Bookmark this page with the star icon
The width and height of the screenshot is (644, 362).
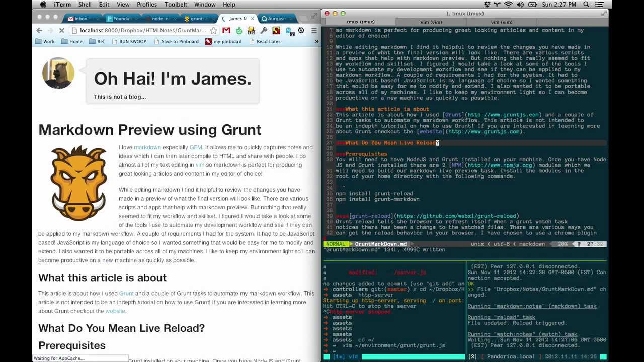click(x=214, y=31)
